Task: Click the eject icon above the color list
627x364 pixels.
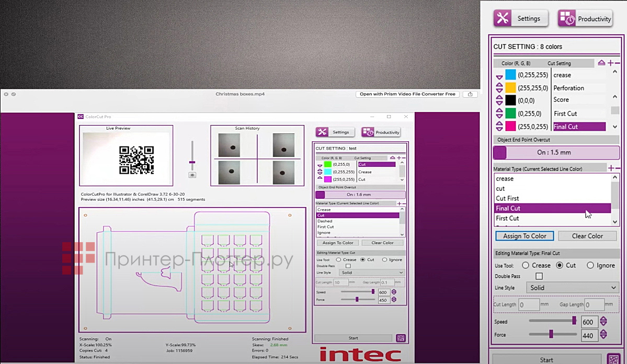Action: 600,63
